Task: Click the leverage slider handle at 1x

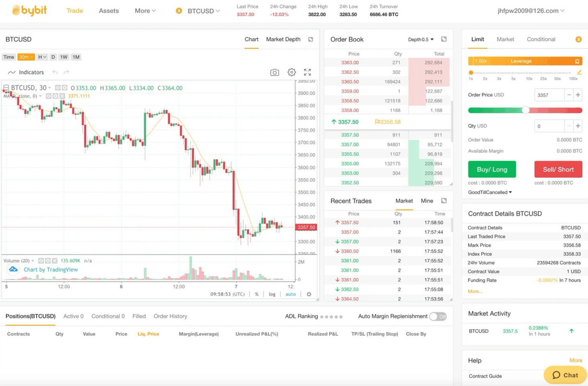Action: [x=471, y=73]
